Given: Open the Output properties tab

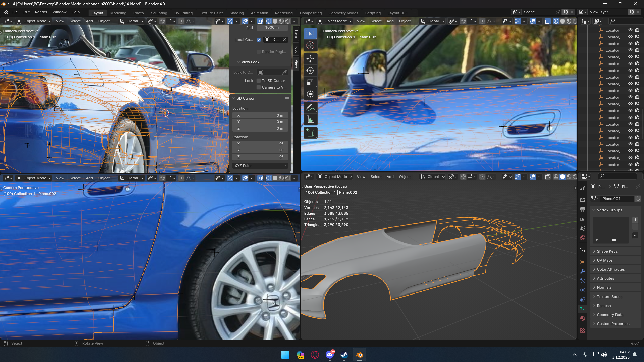Looking at the screenshot, I should tap(583, 209).
